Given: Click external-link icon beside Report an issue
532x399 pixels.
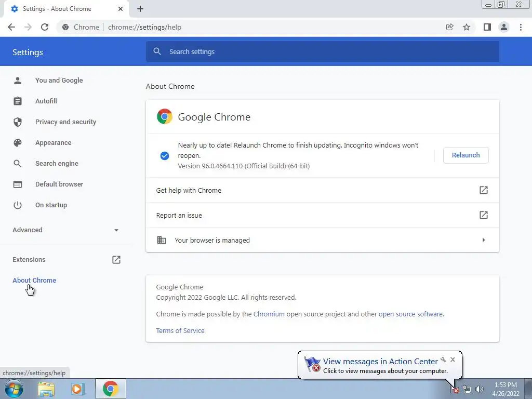Looking at the screenshot, I should click(484, 215).
